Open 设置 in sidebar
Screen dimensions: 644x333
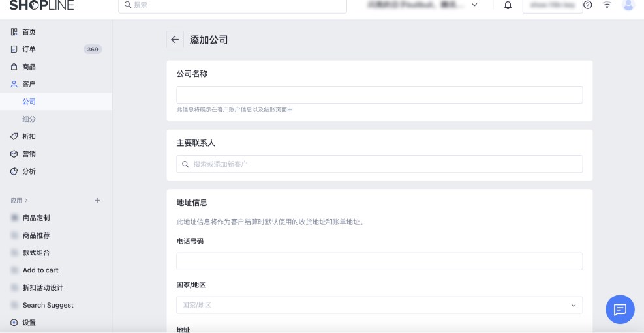29,323
